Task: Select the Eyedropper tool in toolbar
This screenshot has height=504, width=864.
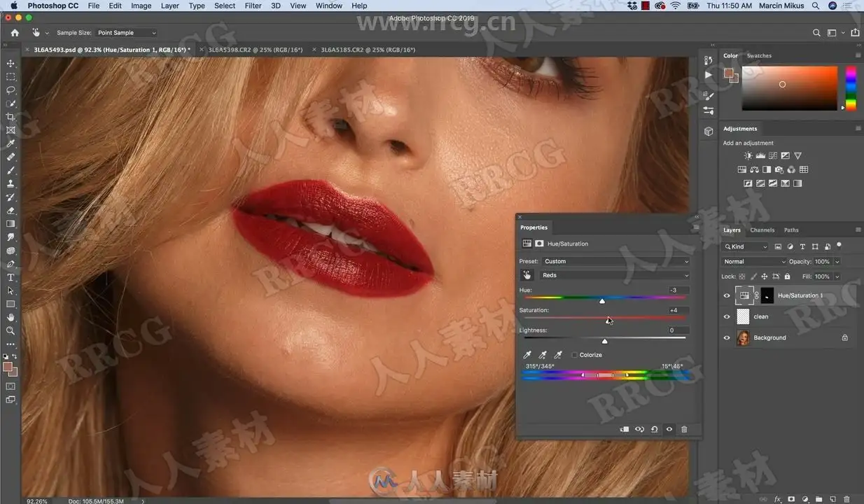Action: [x=11, y=143]
